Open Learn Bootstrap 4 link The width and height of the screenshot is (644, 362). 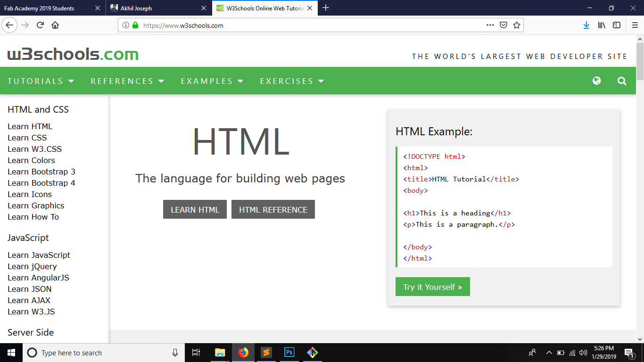[x=41, y=183]
